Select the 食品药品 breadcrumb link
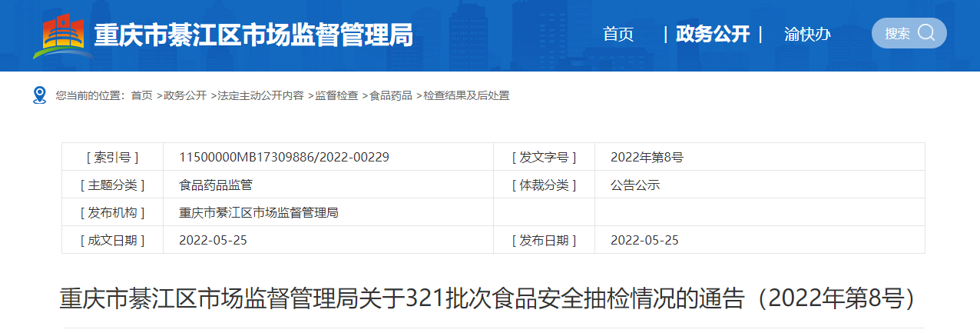 (x=391, y=95)
